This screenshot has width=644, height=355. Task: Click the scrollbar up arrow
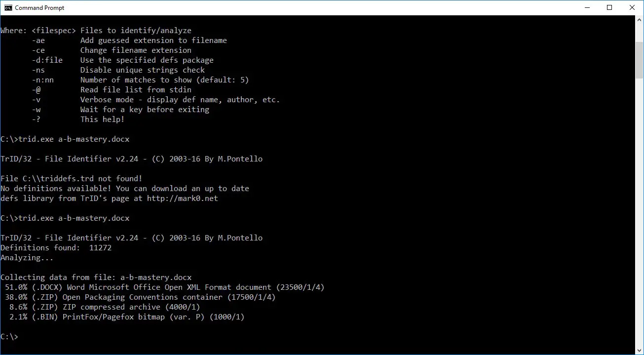tap(639, 20)
